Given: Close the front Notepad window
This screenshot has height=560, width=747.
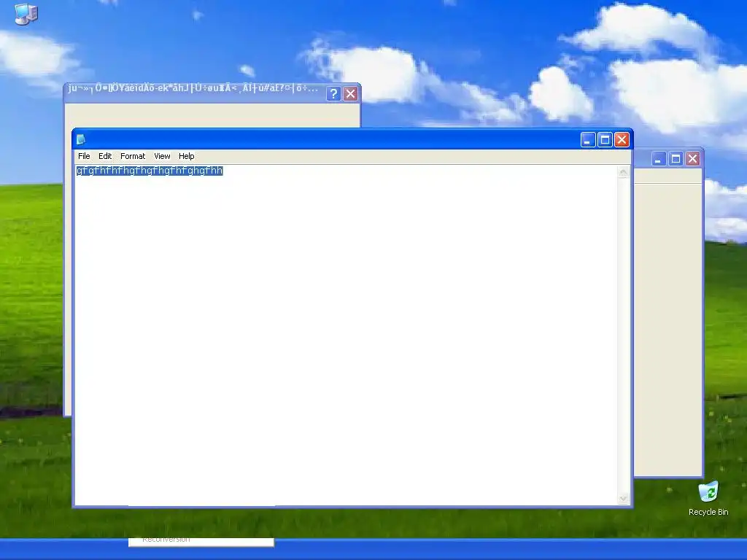Looking at the screenshot, I should pos(622,139).
